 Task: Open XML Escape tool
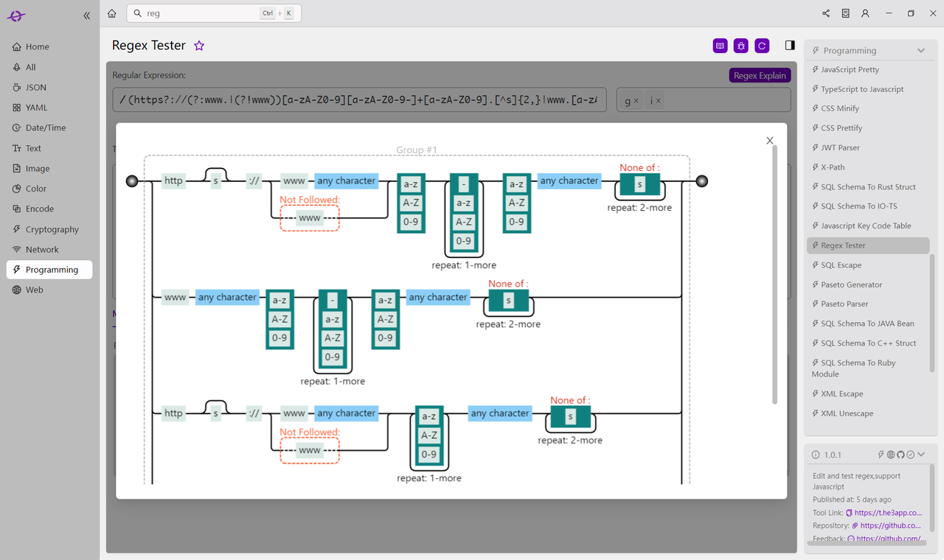(x=868, y=394)
